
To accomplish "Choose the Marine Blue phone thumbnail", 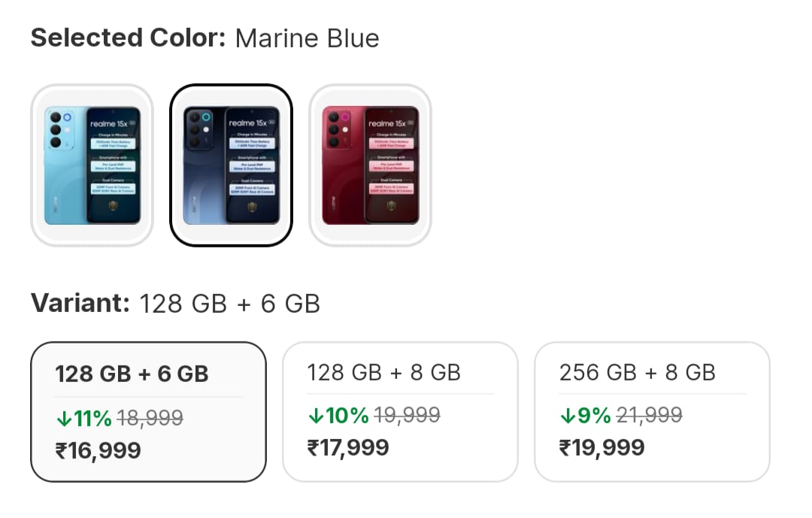I will 232,165.
